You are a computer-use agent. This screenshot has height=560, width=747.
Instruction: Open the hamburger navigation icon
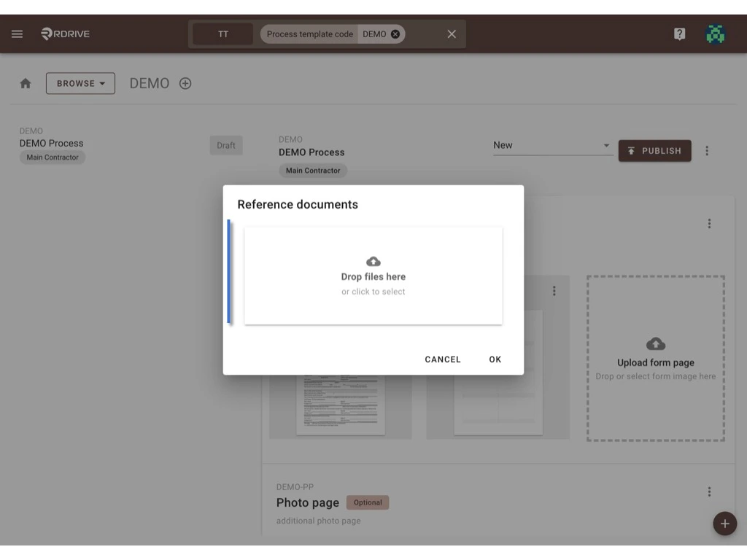(17, 34)
